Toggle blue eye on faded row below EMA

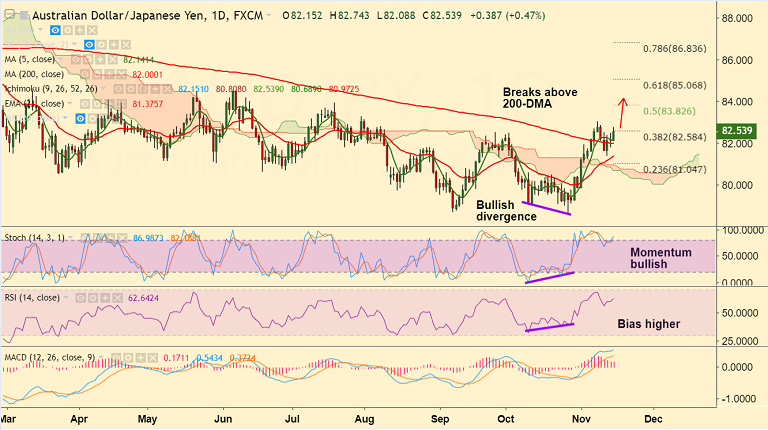coord(80,119)
